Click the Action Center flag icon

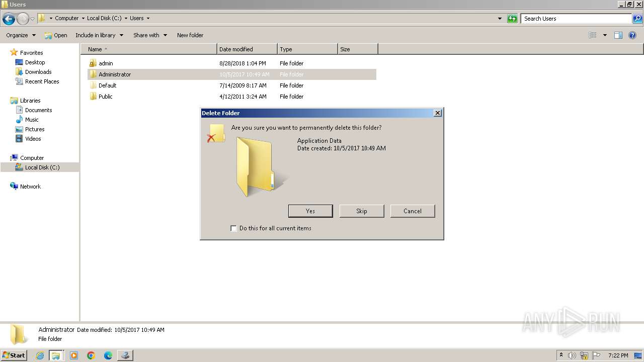tap(596, 355)
